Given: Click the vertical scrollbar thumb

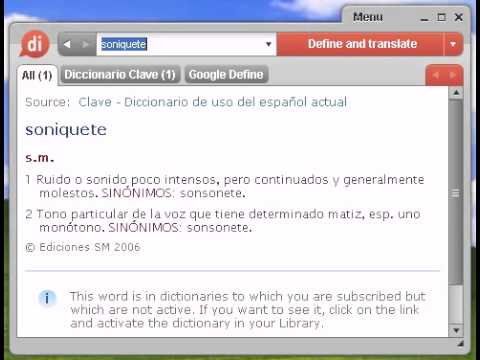Looking at the screenshot, I should [456, 193].
